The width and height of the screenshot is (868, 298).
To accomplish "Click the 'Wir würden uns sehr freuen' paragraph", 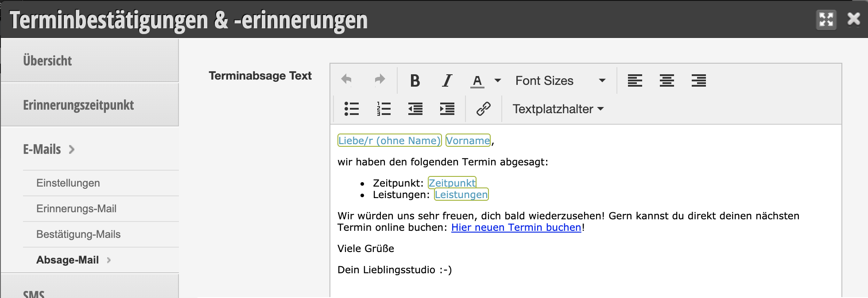I will click(569, 222).
